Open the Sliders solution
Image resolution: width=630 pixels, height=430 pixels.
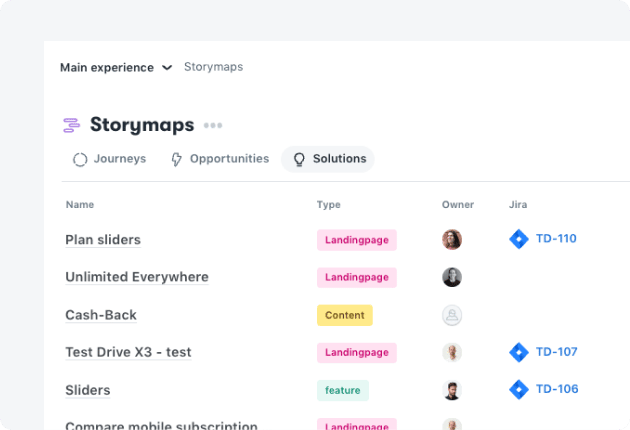(88, 390)
